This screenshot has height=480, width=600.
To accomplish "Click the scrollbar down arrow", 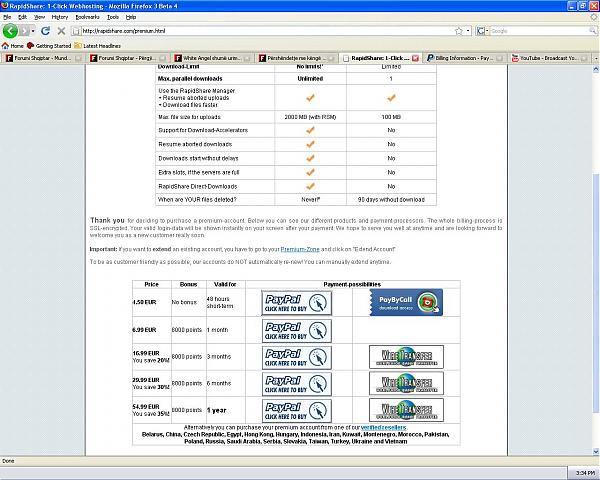I will tap(596, 451).
